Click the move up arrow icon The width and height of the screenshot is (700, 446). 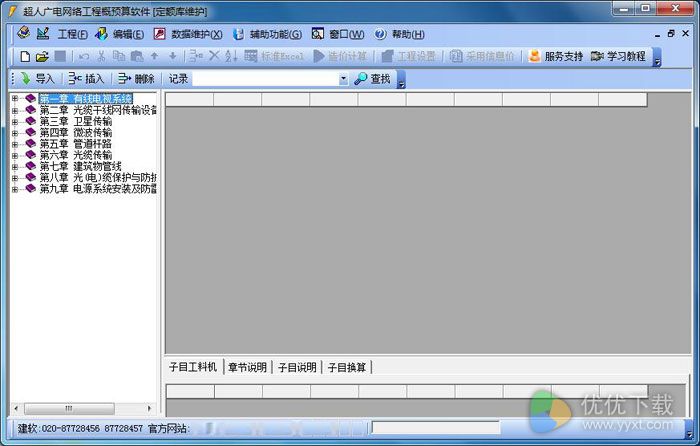click(x=154, y=56)
